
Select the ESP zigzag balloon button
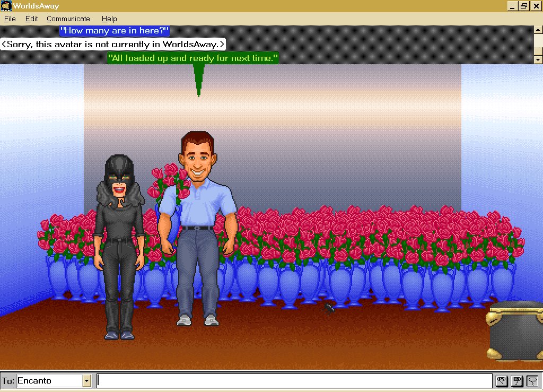click(x=532, y=381)
